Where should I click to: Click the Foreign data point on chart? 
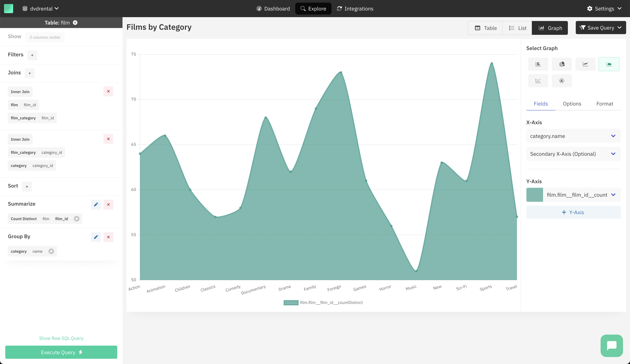pyautogui.click(x=341, y=72)
